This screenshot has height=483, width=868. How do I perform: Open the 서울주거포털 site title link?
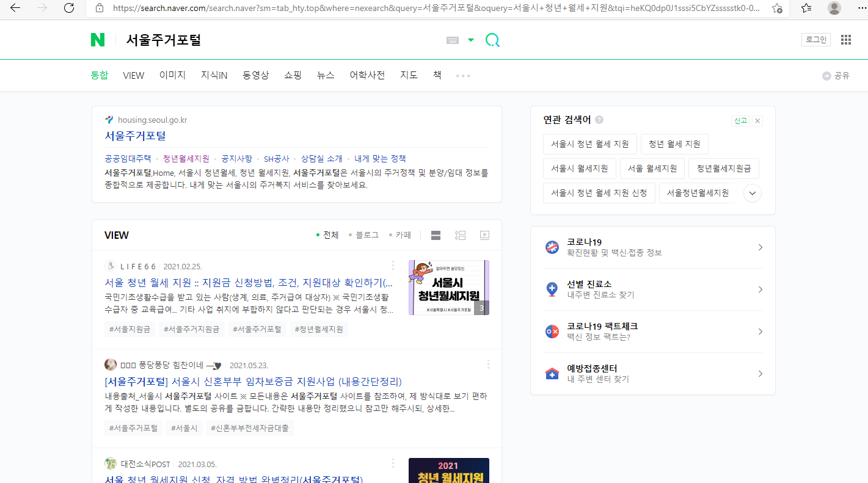pyautogui.click(x=135, y=136)
